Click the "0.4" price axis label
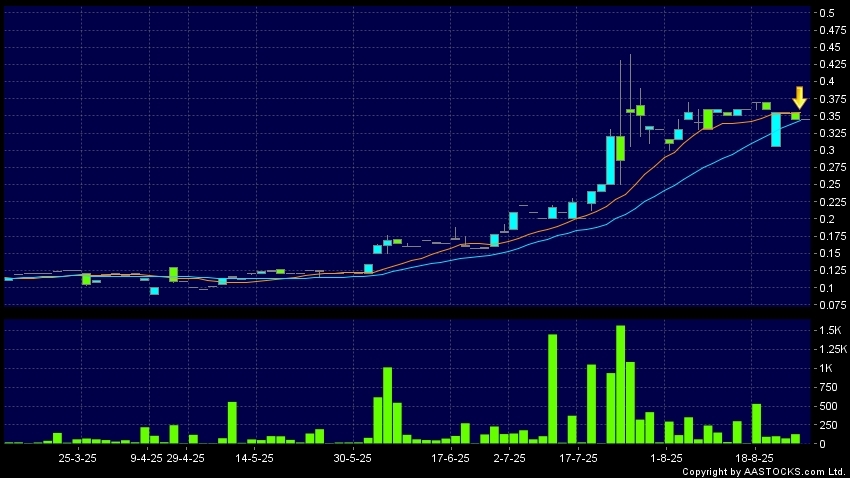This screenshot has width=850, height=478. pos(827,82)
